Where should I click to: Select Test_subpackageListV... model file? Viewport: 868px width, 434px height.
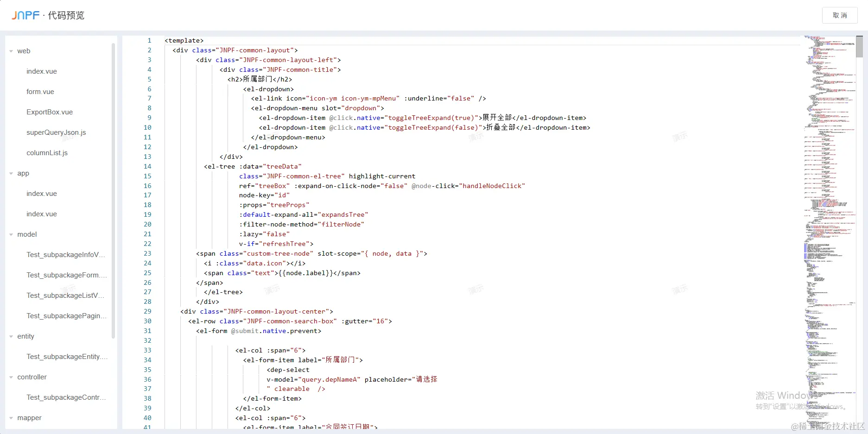pos(65,296)
